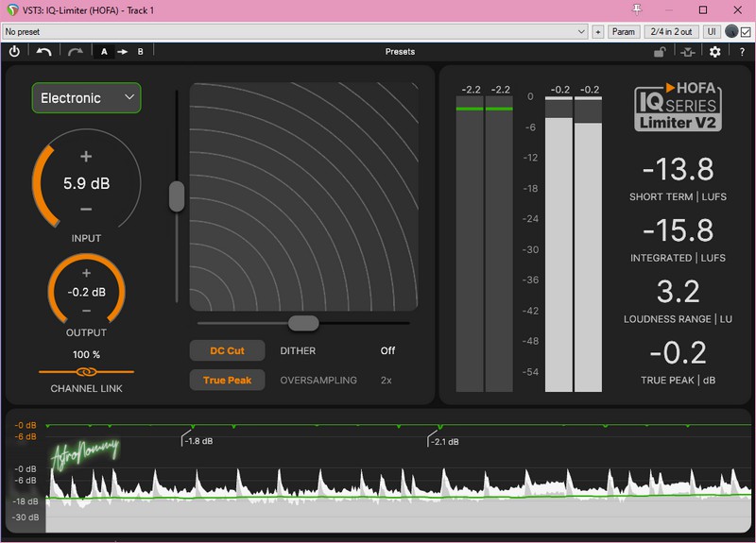Click the 2/4 in 2 out routing button
Image resolution: width=756 pixels, height=543 pixels.
point(670,31)
